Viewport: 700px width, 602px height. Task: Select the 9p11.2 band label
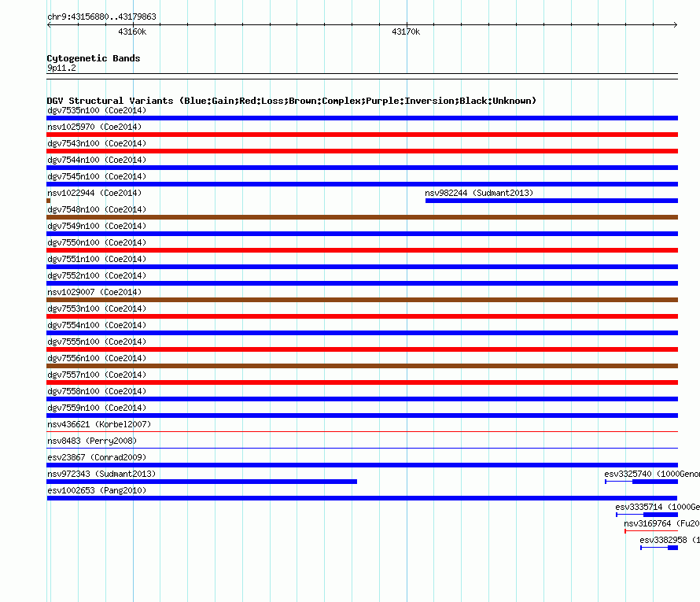pos(61,68)
